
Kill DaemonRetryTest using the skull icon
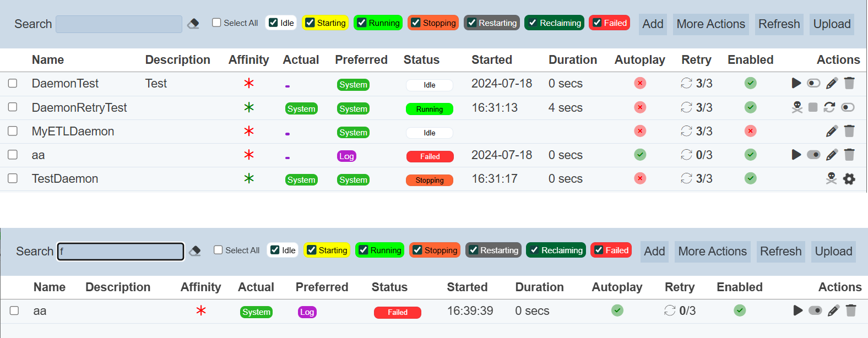pyautogui.click(x=797, y=107)
